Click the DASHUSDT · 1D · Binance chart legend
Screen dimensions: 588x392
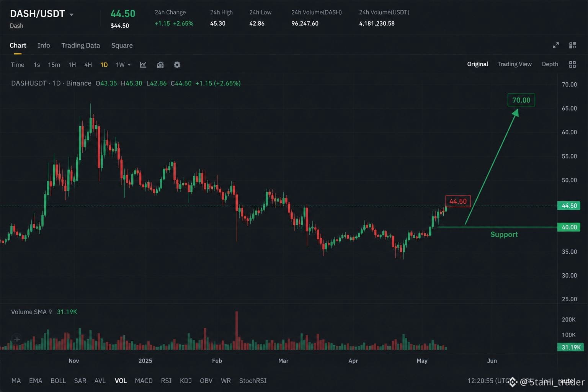click(x=51, y=83)
